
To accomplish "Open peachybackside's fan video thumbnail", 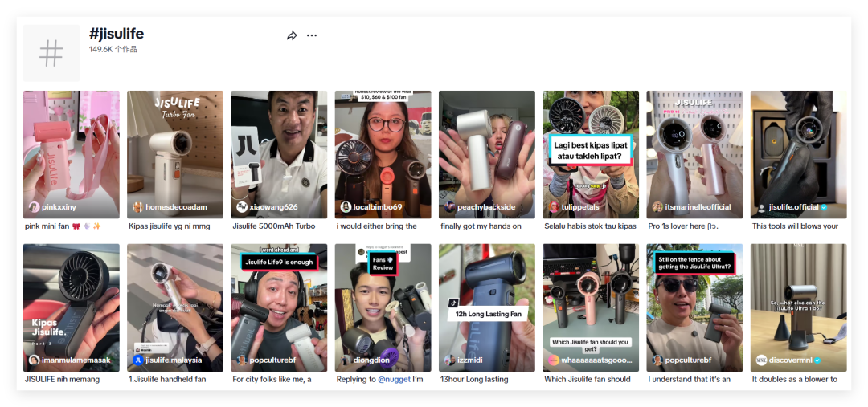I will point(486,154).
